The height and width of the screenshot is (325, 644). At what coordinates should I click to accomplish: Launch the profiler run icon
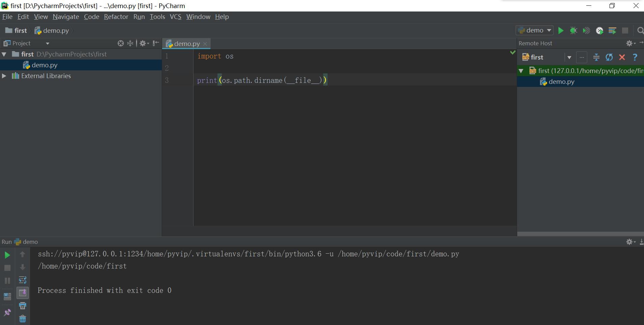pyautogui.click(x=599, y=30)
